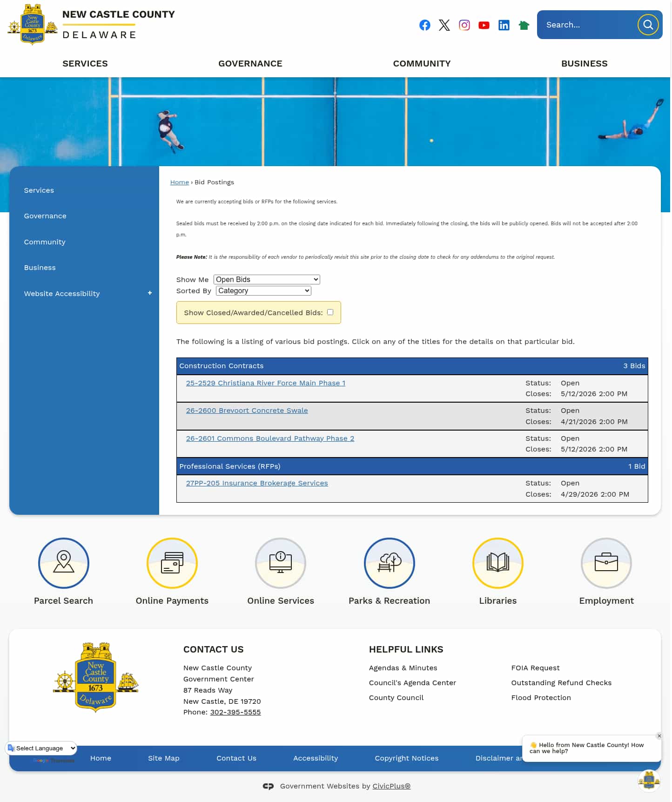672x802 pixels.
Task: Click the Construction Contracts category header
Action: [412, 366]
